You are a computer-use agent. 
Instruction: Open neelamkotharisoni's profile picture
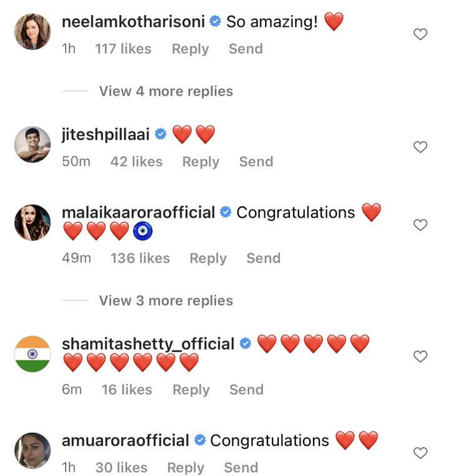pos(32,32)
